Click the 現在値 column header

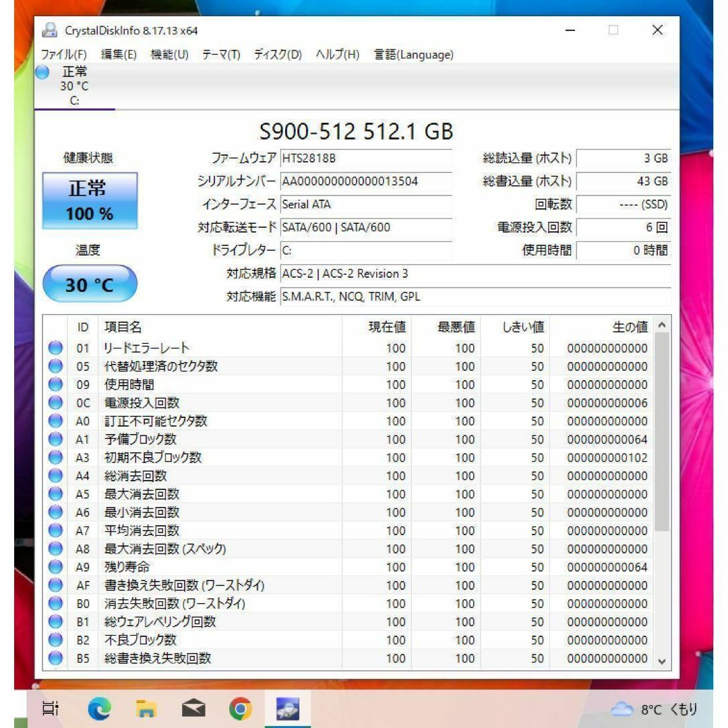377,328
